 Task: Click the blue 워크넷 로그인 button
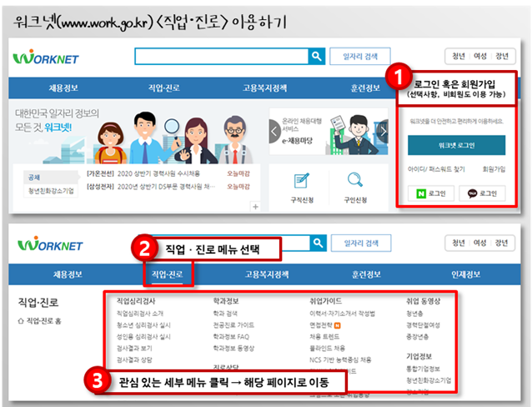pos(456,145)
